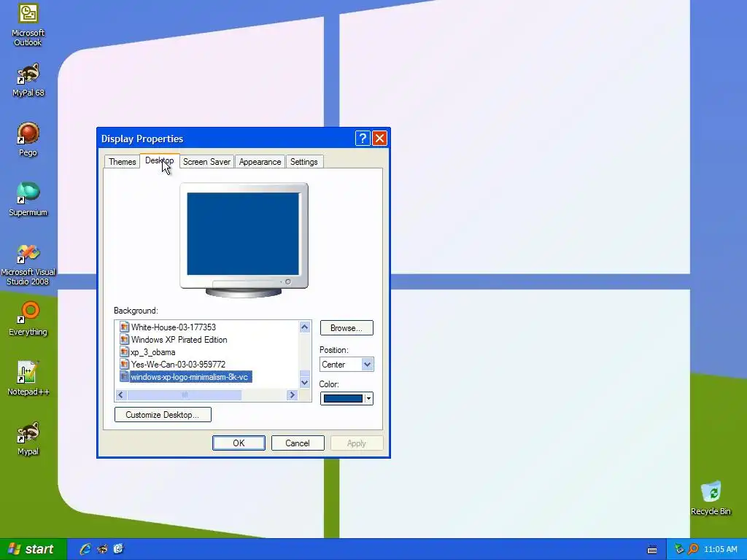Launch the raccoon Mypal icon in Quick Launch
747x560 pixels.
(102, 549)
